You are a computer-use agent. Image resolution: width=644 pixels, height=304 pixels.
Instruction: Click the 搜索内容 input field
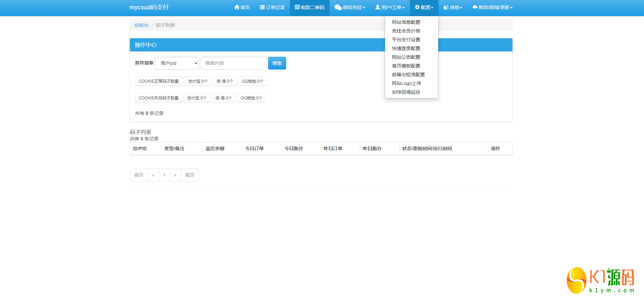pos(233,63)
